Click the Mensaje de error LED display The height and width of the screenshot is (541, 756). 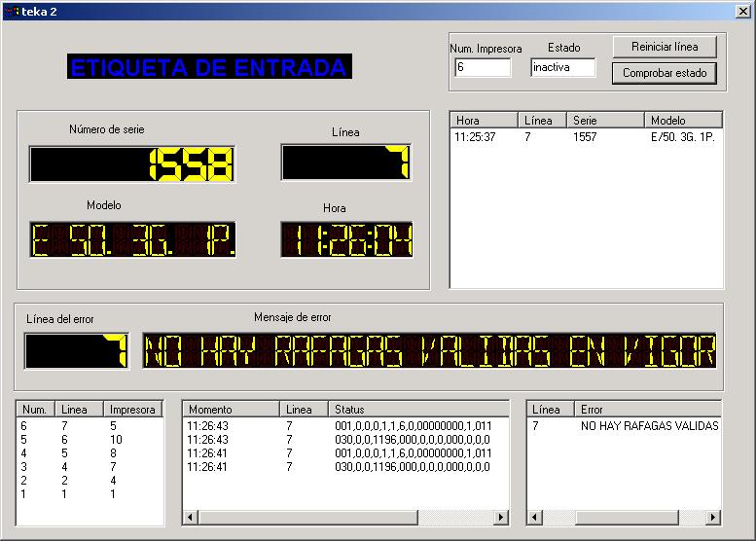point(430,350)
